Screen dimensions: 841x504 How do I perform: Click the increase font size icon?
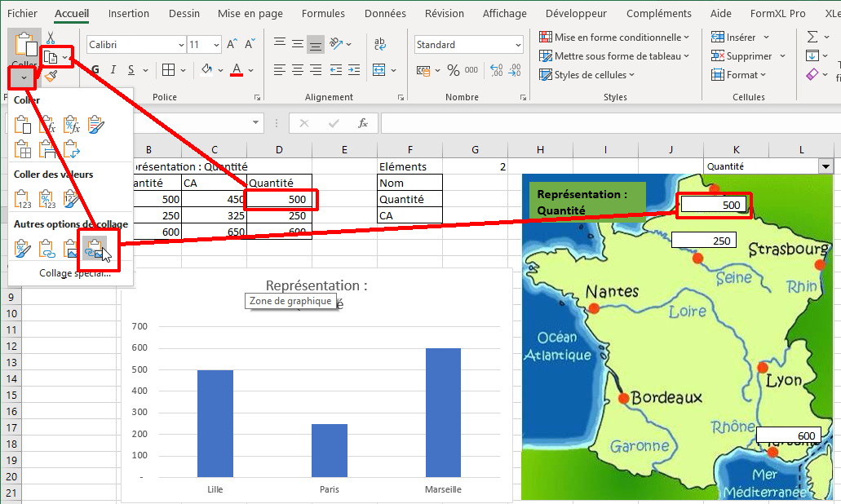pos(232,45)
